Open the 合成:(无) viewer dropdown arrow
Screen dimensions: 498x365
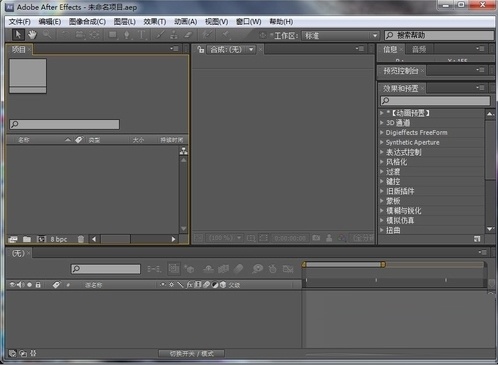pyautogui.click(x=251, y=50)
